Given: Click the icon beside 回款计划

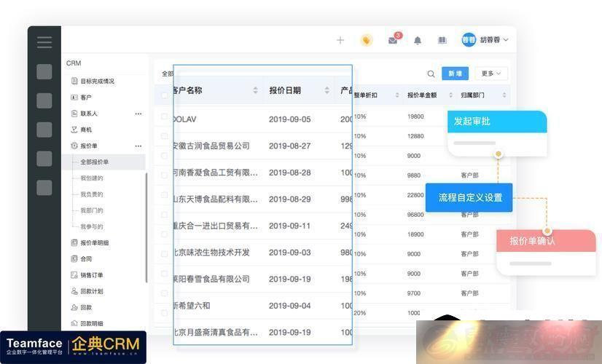Looking at the screenshot, I should pos(74,291).
